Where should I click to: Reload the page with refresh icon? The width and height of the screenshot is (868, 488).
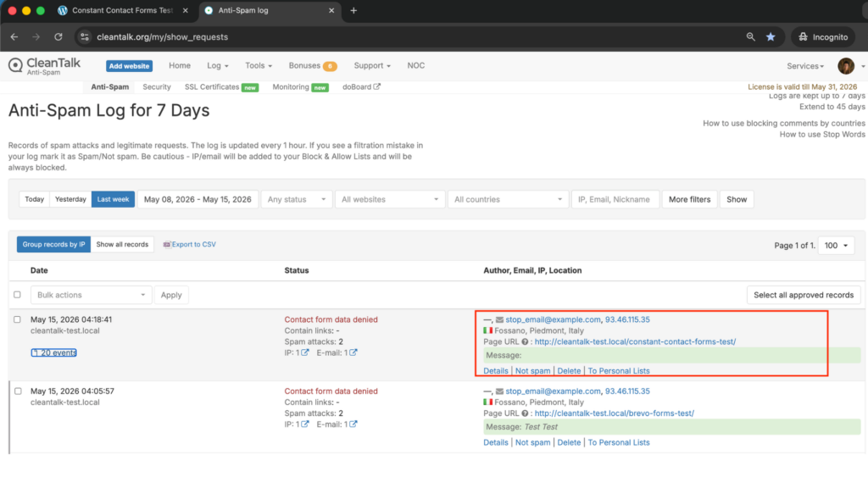pos(58,37)
